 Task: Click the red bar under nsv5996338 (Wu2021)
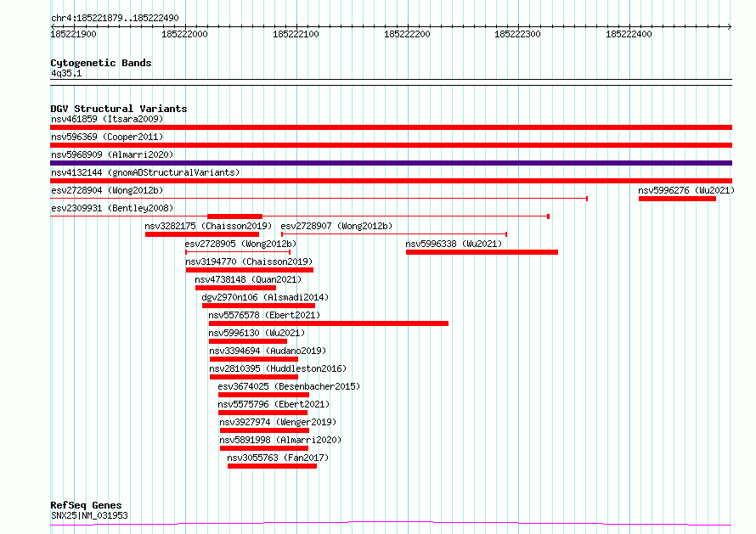point(482,252)
